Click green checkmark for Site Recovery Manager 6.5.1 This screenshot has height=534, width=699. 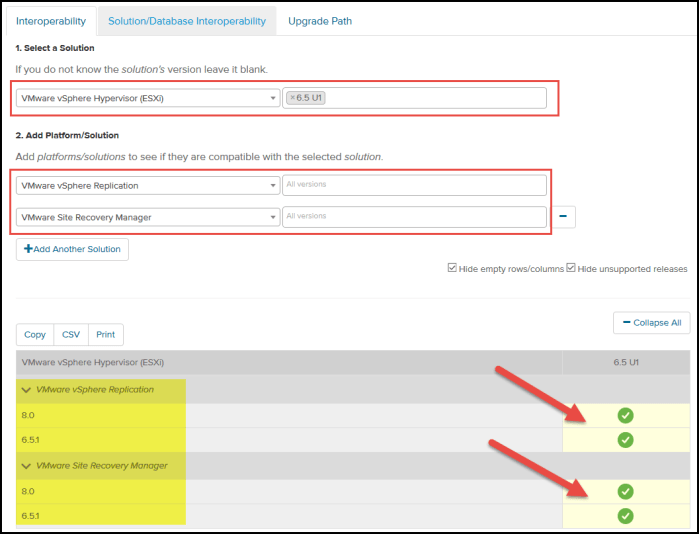(625, 516)
